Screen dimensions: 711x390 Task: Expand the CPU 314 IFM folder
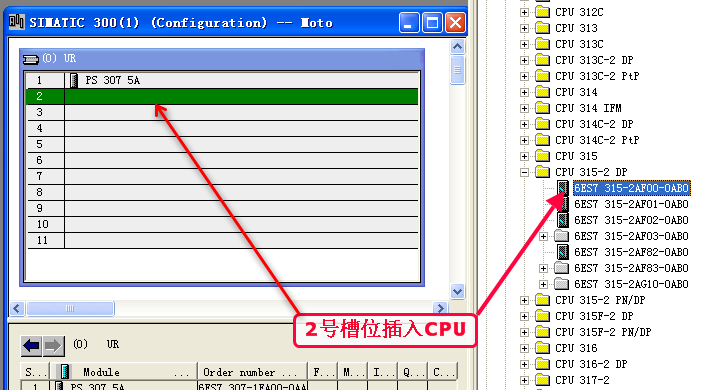524,108
